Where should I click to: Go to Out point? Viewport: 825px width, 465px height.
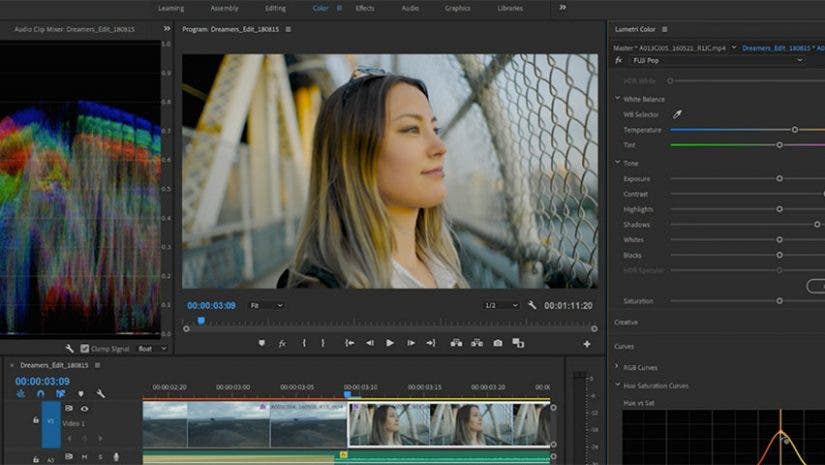click(431, 343)
